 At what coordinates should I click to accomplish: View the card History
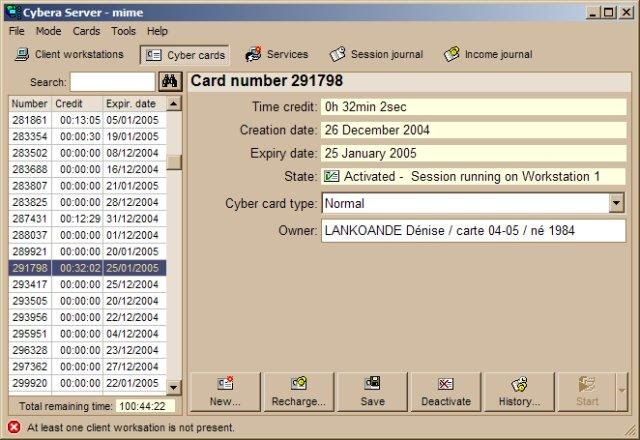(519, 391)
